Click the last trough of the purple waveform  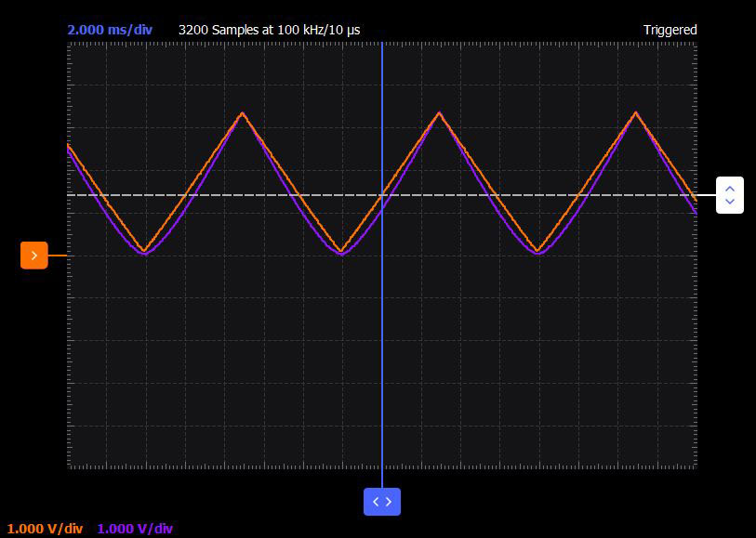538,254
